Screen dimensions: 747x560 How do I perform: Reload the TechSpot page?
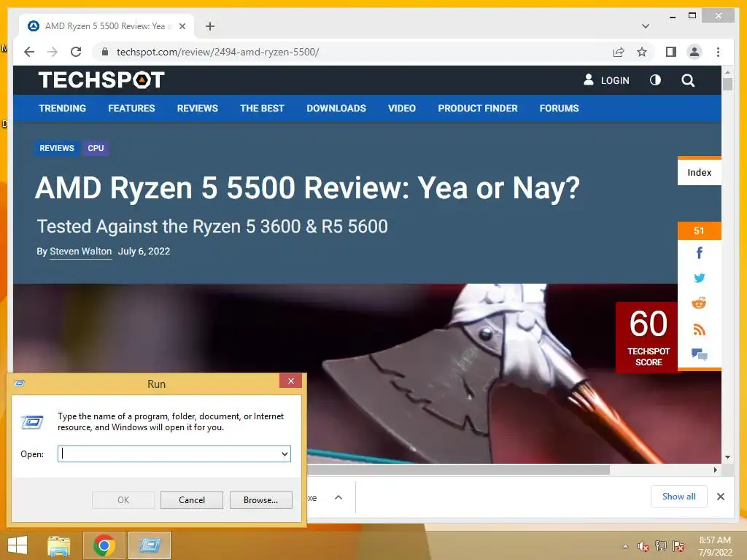click(76, 52)
